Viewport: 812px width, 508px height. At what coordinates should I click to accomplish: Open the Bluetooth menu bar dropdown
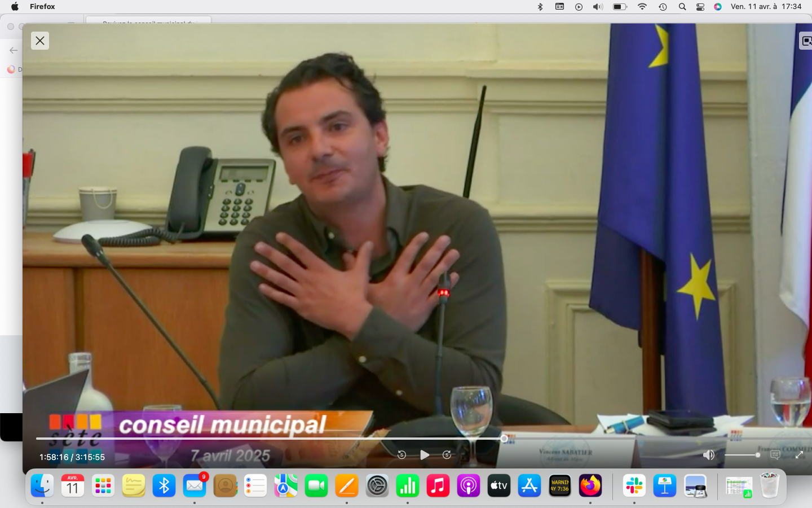coord(540,7)
